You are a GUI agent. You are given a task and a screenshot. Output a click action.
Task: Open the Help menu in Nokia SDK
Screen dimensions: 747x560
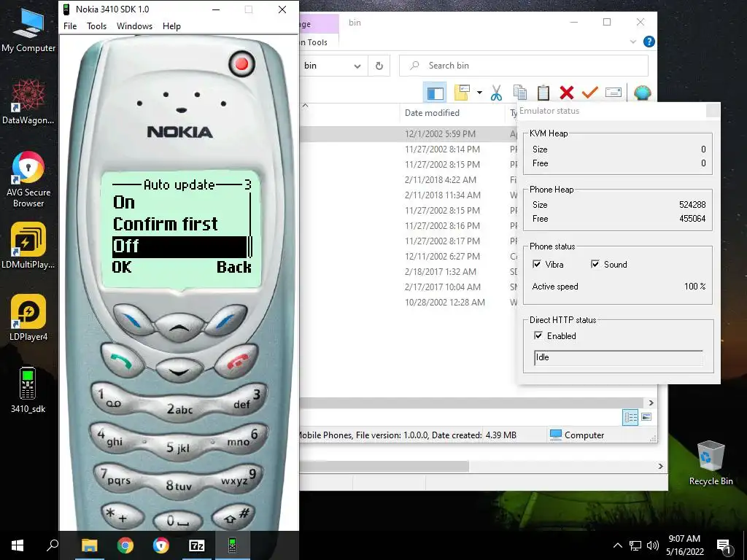[x=171, y=26]
